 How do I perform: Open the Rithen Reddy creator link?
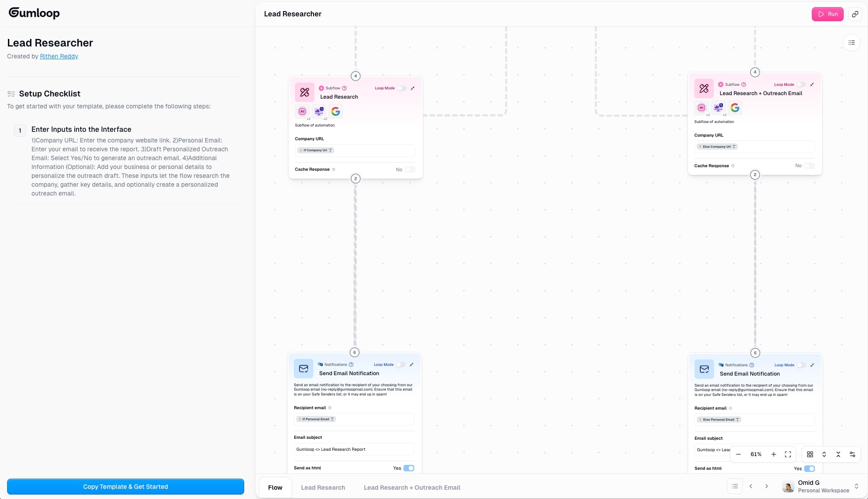[59, 56]
